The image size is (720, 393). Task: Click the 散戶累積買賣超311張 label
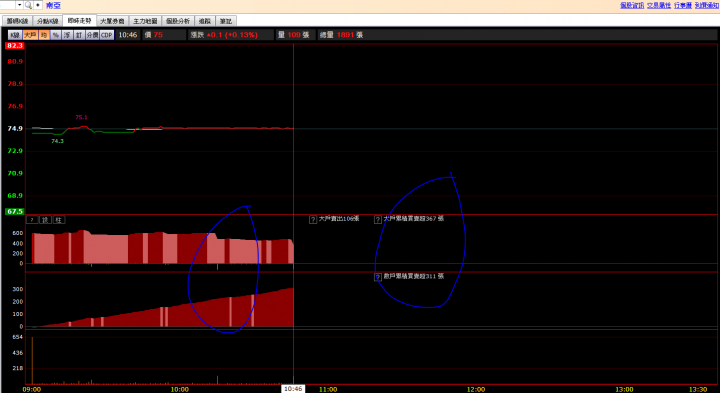(414, 276)
